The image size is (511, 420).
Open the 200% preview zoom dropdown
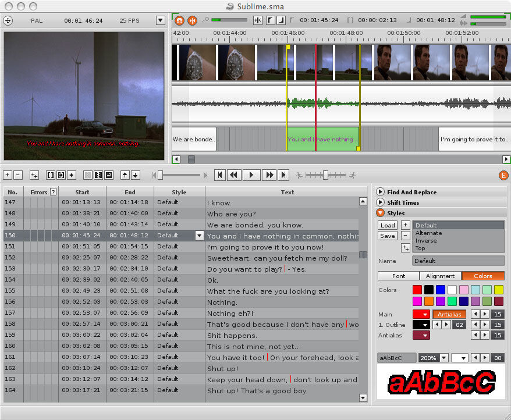click(x=443, y=358)
